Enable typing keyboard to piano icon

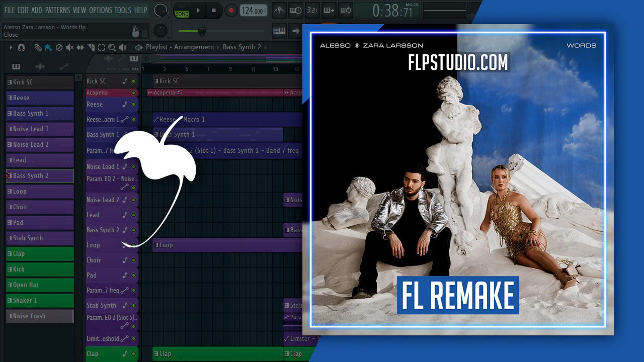click(x=279, y=31)
